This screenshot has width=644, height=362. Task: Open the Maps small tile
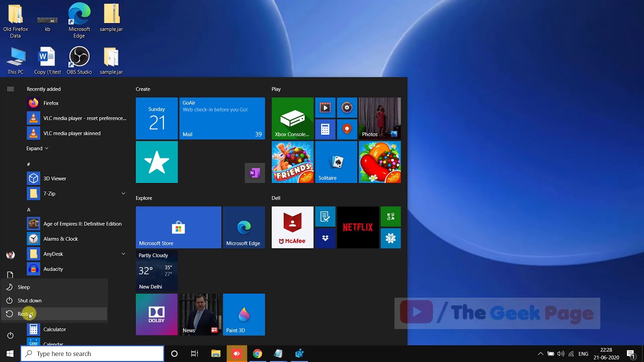pos(347,129)
